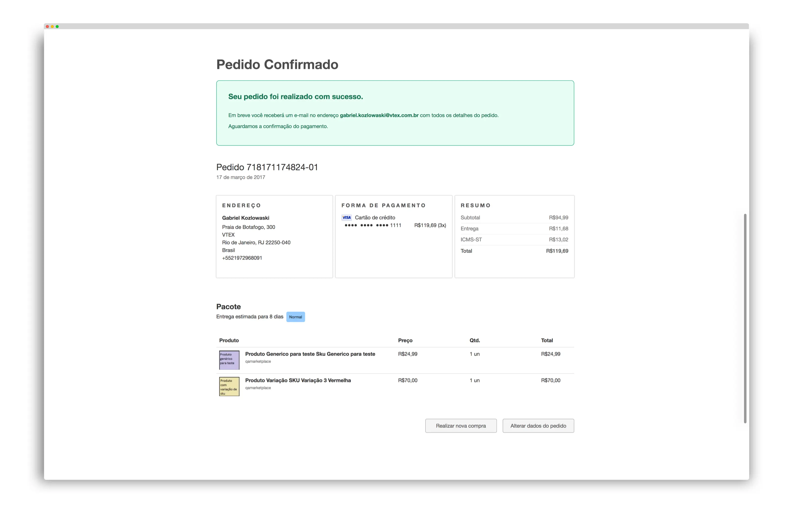This screenshot has height=532, width=793.
Task: Click the page vertical scrollbar
Action: tap(745, 318)
